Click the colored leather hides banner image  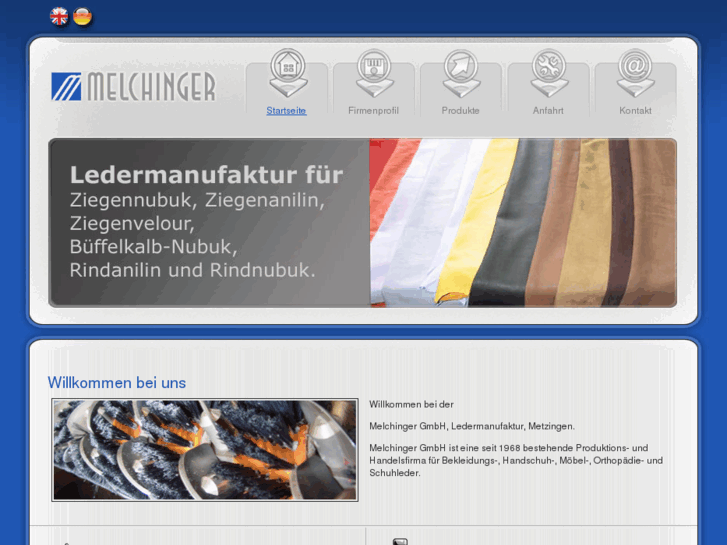pyautogui.click(x=523, y=223)
